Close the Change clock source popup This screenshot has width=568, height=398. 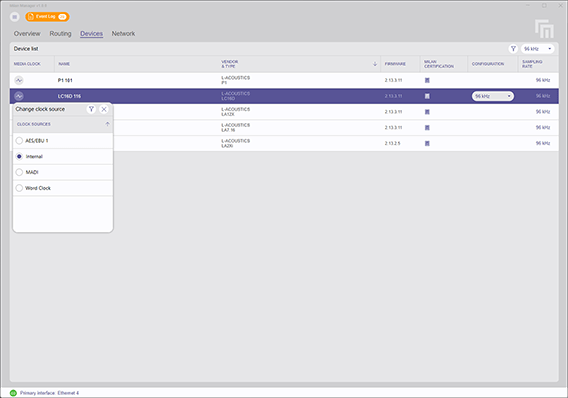[104, 109]
